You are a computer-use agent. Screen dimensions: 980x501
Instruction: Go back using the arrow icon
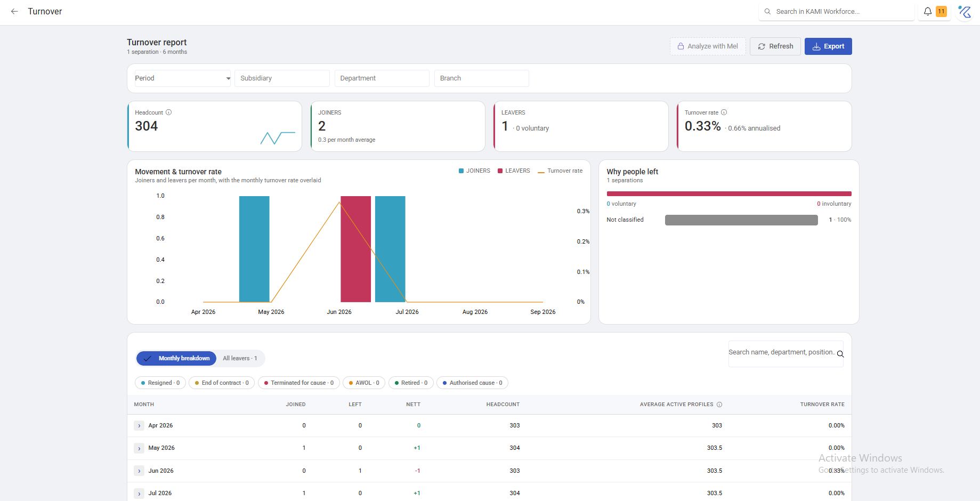coord(14,11)
